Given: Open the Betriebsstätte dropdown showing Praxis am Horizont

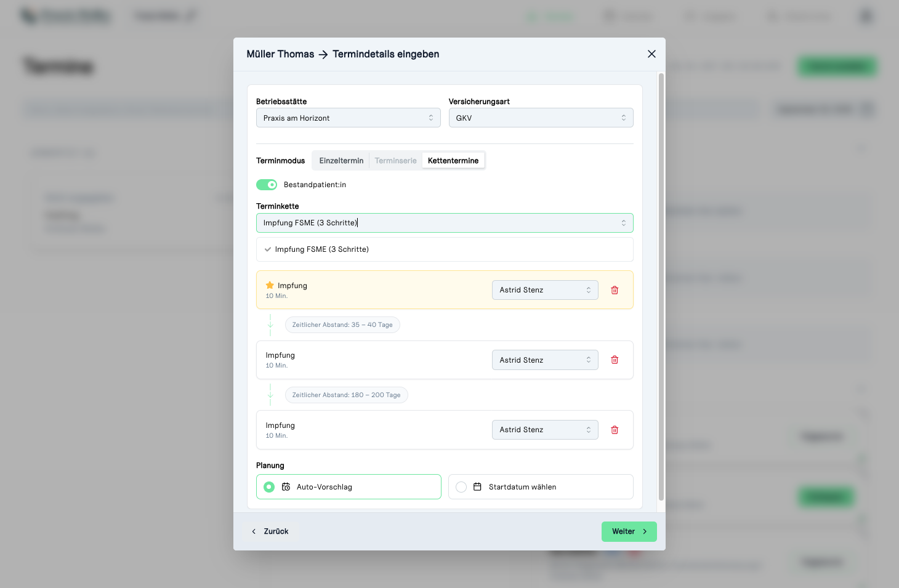Looking at the screenshot, I should [349, 118].
